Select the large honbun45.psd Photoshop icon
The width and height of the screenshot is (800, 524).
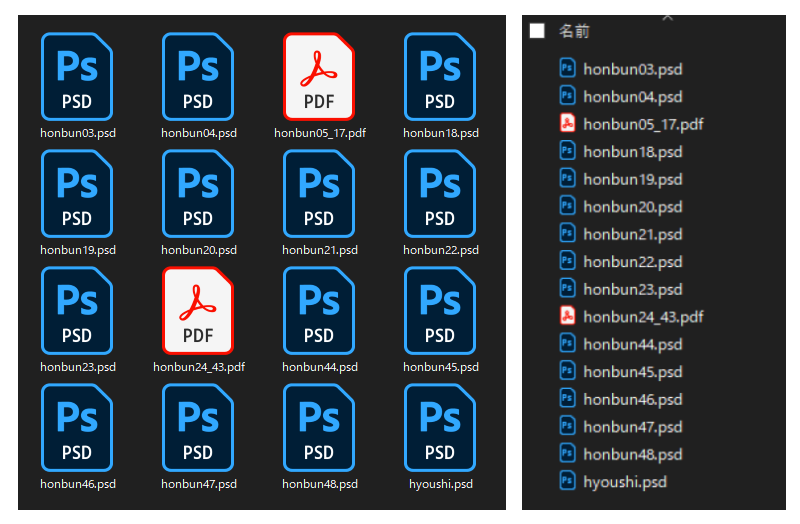[440, 310]
